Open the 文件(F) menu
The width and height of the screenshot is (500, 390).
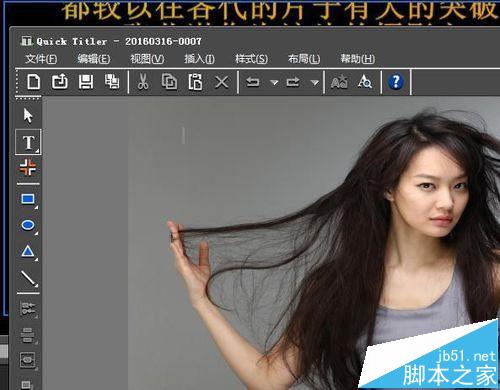(x=41, y=59)
